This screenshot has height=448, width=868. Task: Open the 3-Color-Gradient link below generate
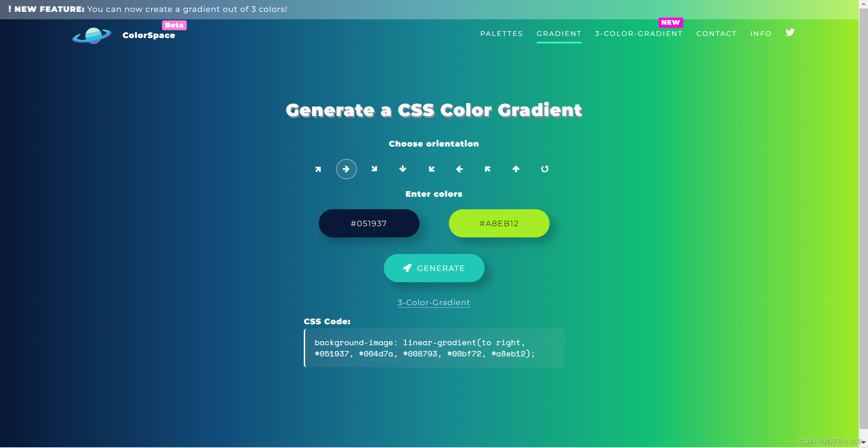(x=433, y=302)
